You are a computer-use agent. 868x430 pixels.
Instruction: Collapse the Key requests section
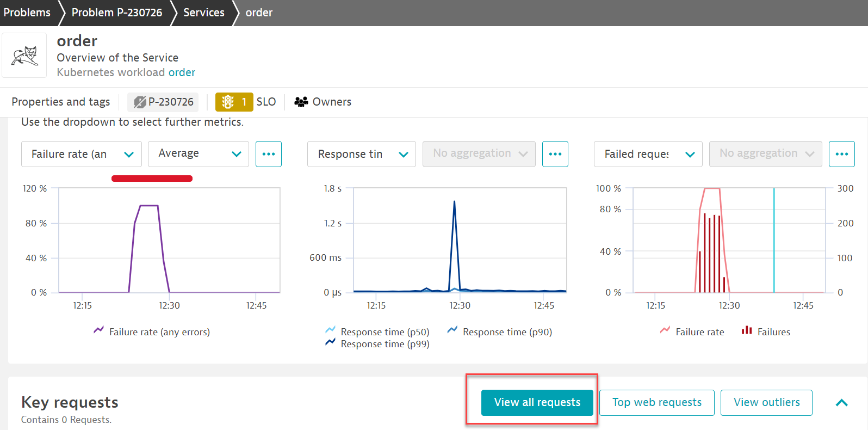click(841, 403)
